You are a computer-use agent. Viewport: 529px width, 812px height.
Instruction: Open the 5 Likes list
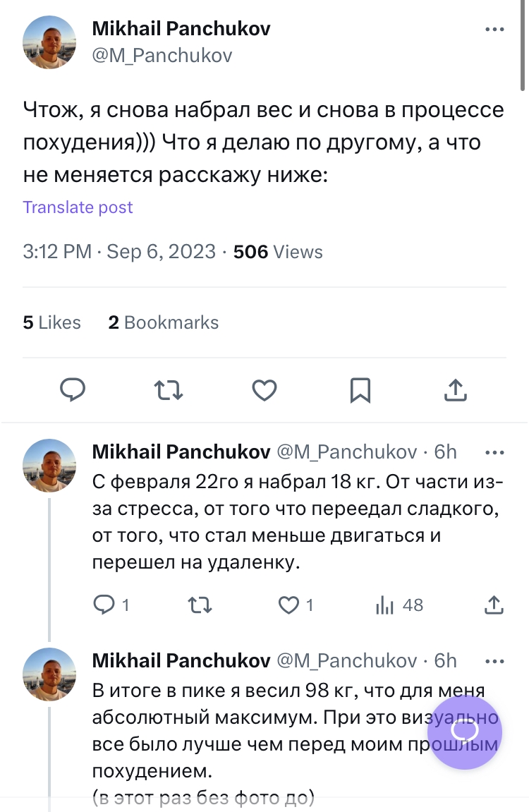(x=51, y=322)
